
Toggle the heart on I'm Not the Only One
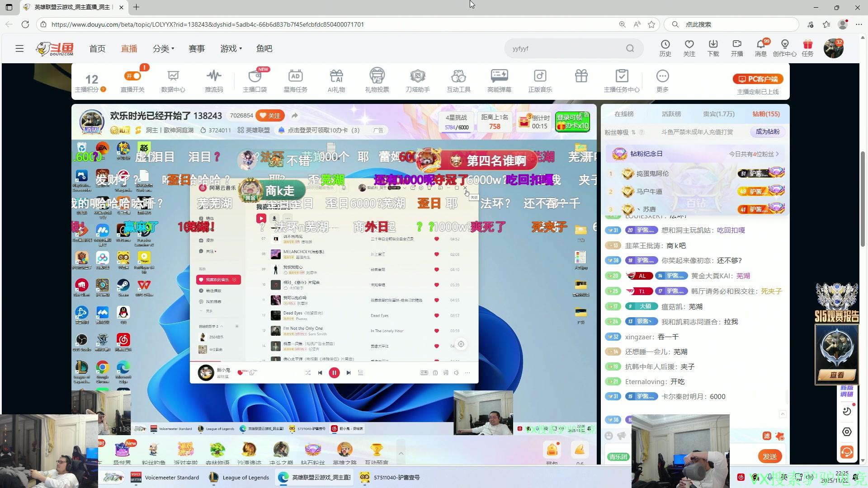(436, 330)
